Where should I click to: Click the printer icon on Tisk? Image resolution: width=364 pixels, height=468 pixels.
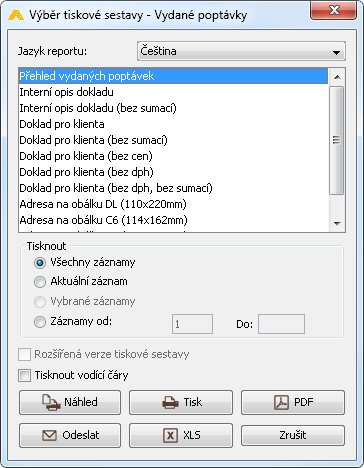(x=170, y=403)
